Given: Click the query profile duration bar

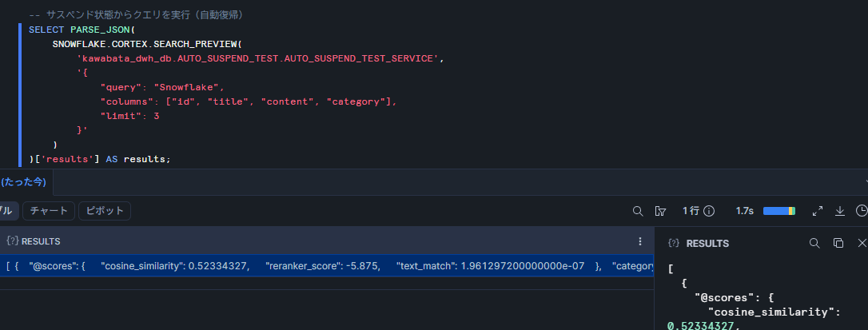Looking at the screenshot, I should coord(778,211).
